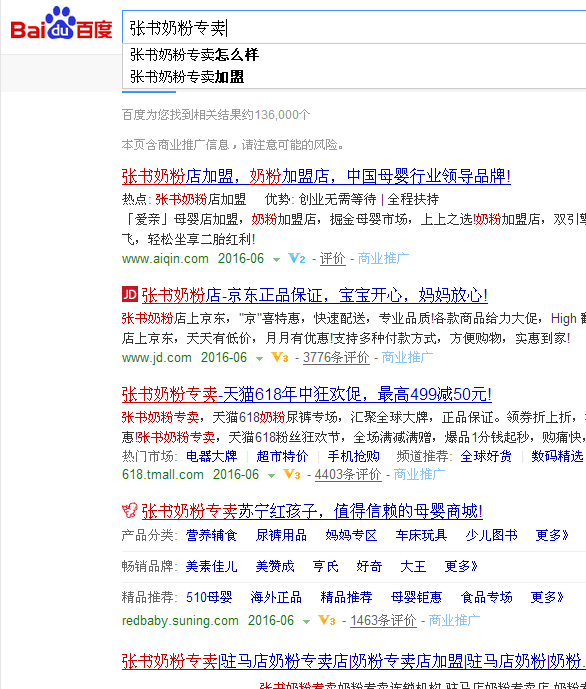The height and width of the screenshot is (689, 586).
Task: Open 母婴钜惠 recommendation link
Action: pyautogui.click(x=416, y=597)
